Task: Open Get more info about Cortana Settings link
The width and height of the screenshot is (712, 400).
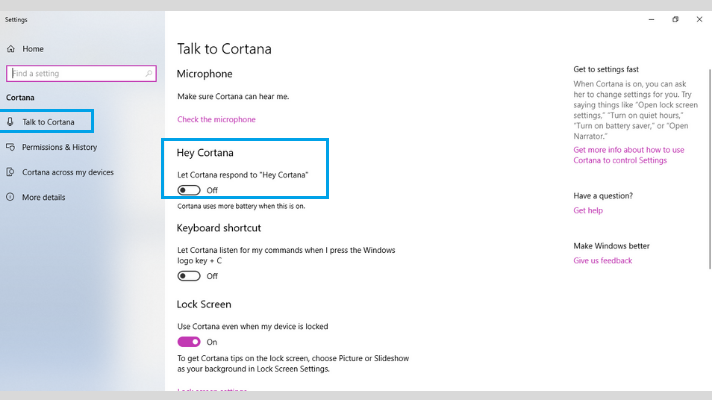Action: (628, 155)
